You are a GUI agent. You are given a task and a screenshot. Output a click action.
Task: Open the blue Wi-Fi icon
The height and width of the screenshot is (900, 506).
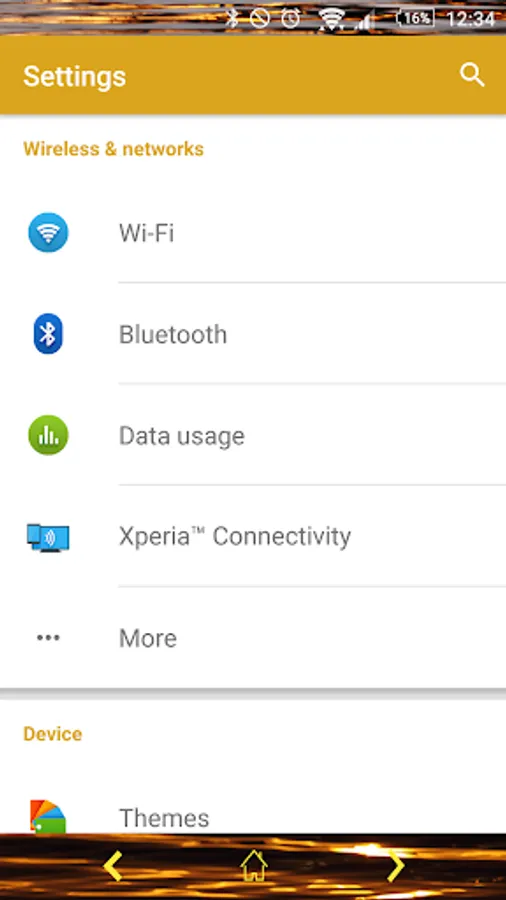pos(48,232)
